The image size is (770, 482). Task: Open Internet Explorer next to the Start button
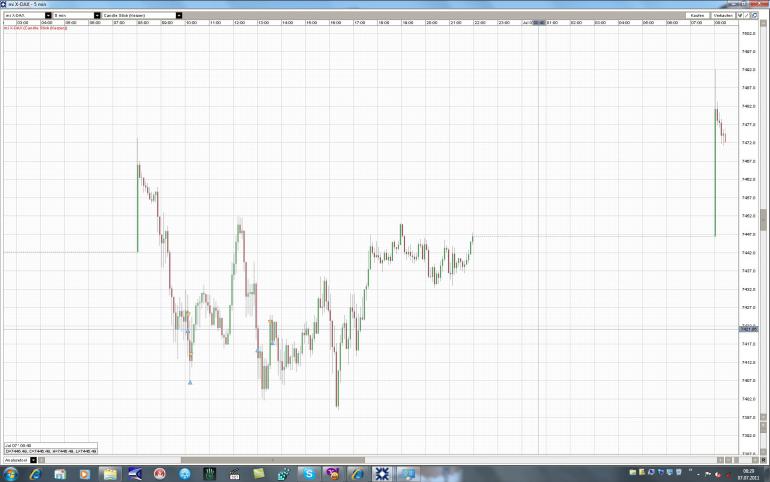[35, 474]
